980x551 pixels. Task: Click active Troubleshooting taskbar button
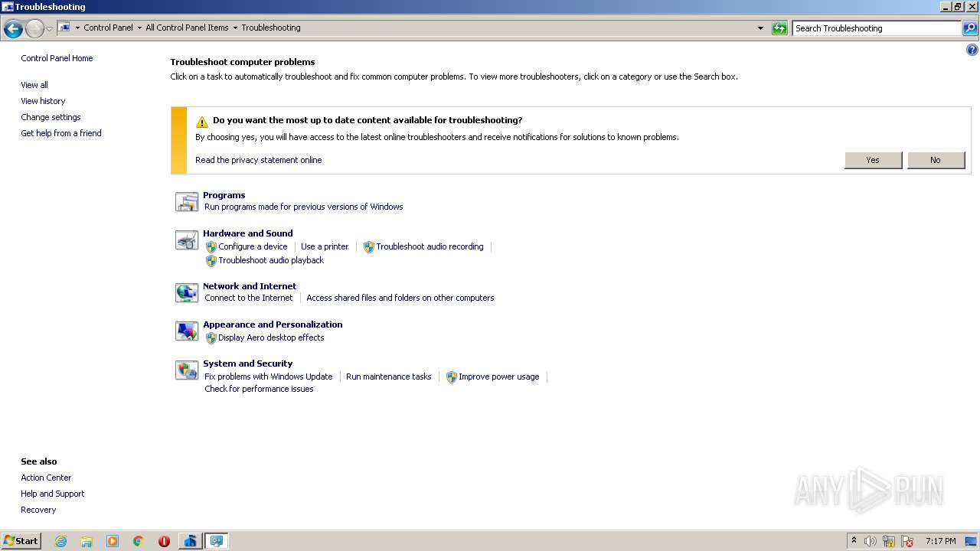216,541
